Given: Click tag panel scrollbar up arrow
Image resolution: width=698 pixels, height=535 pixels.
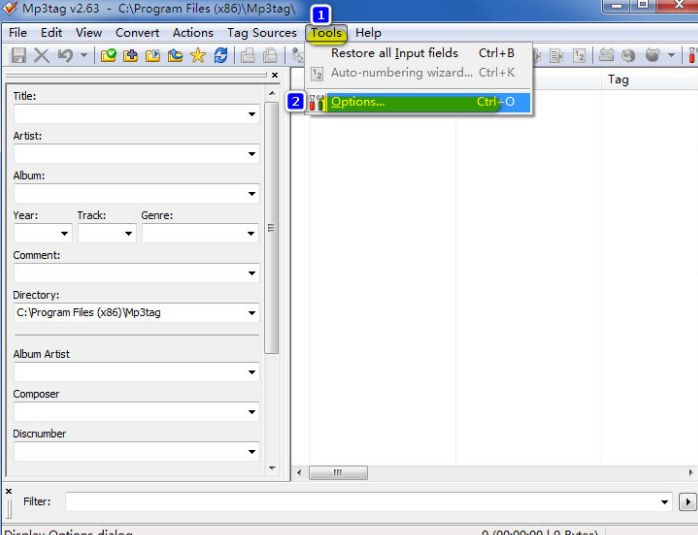Looking at the screenshot, I should click(272, 93).
